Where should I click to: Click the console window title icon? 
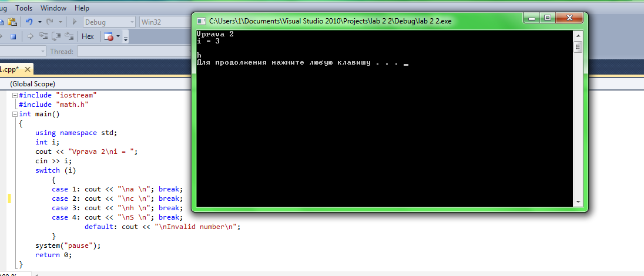coord(201,21)
